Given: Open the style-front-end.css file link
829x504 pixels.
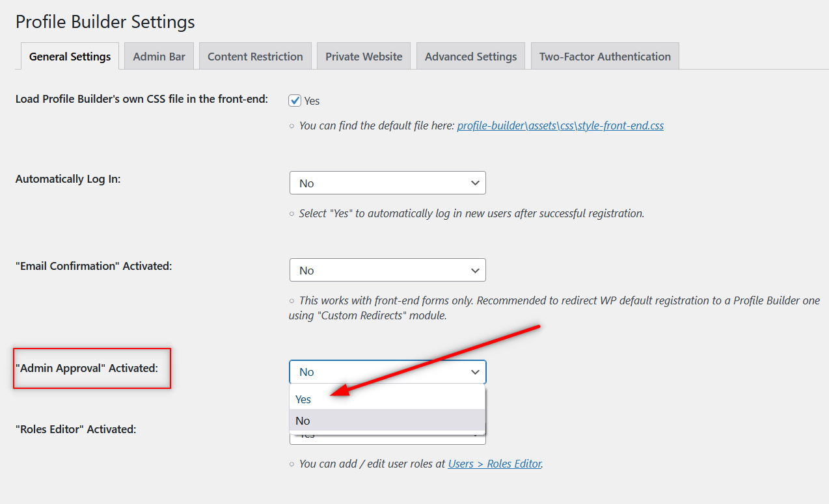Looking at the screenshot, I should point(560,126).
